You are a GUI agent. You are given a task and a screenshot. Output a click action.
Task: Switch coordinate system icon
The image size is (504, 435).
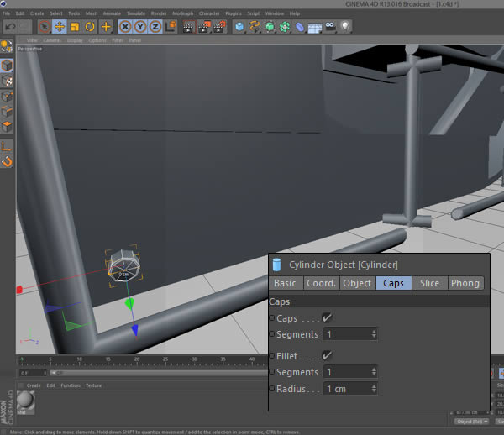pos(171,27)
